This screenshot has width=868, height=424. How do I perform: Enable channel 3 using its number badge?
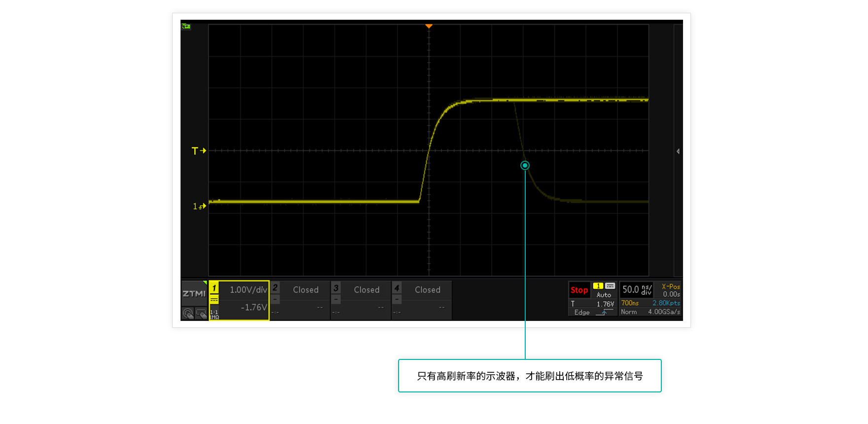(x=336, y=287)
